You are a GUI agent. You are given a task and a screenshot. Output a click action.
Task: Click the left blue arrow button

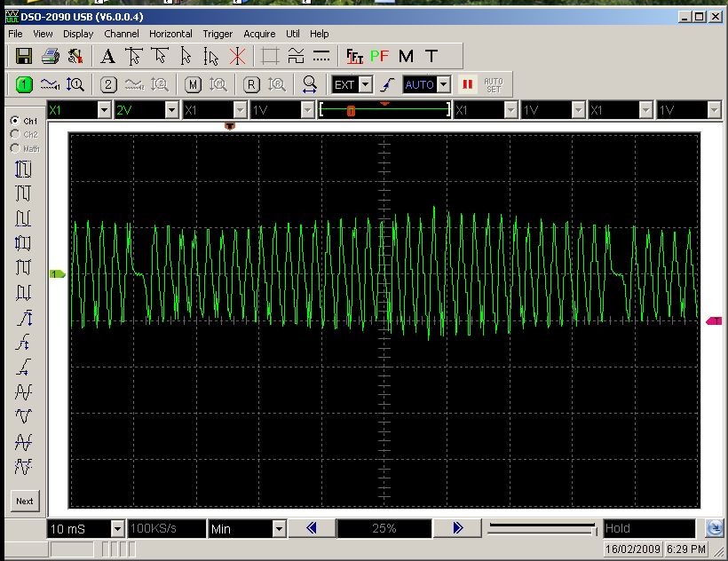[x=312, y=528]
